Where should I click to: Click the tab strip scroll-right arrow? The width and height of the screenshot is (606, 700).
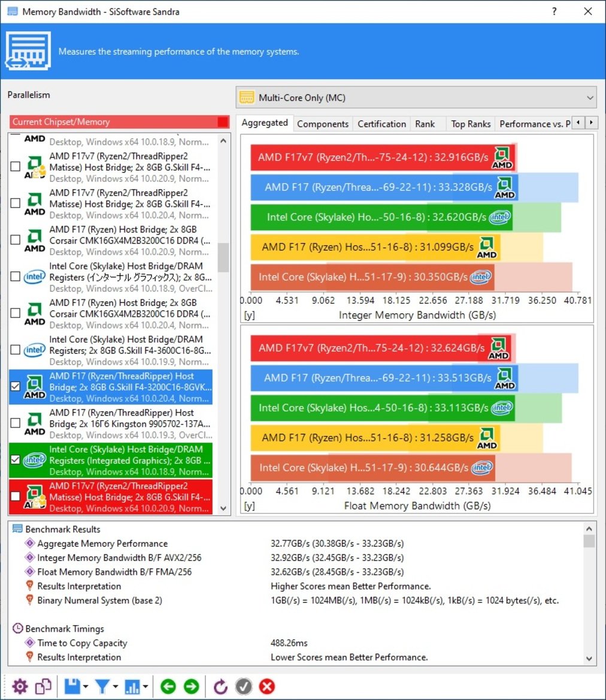pos(591,122)
